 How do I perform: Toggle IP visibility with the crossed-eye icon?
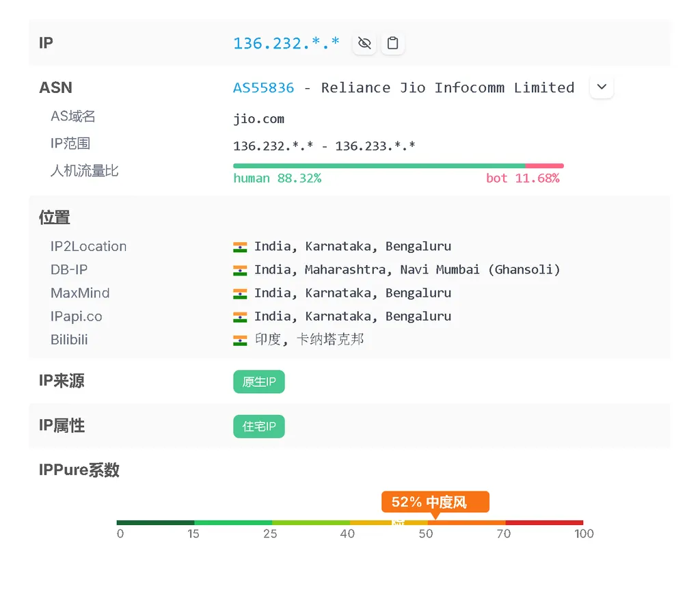tap(364, 42)
